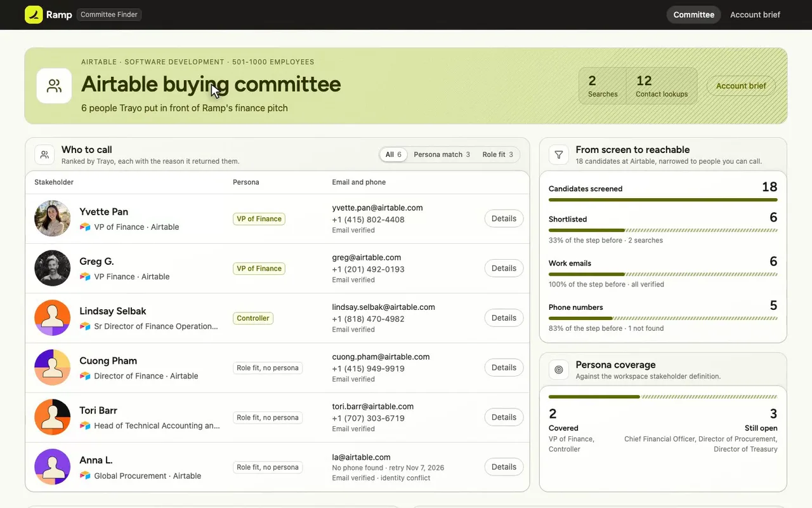
Task: Click phone number +1 (201) 492-0193
Action: [368, 269]
